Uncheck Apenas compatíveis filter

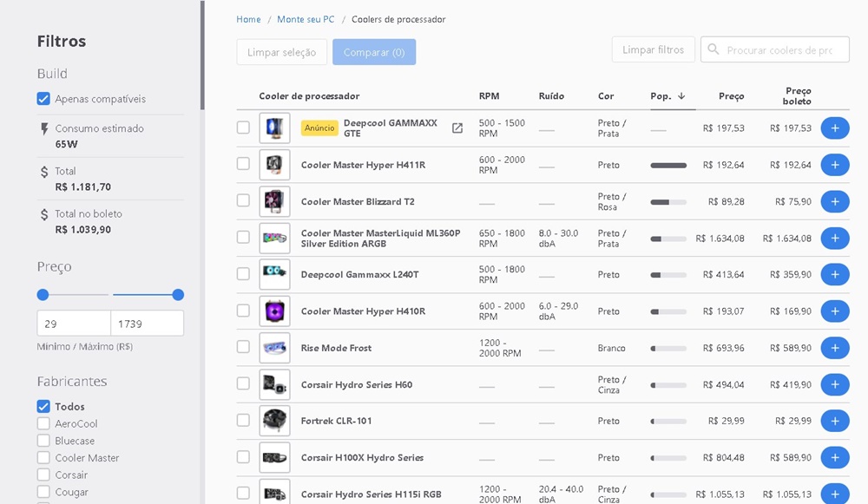pyautogui.click(x=43, y=99)
